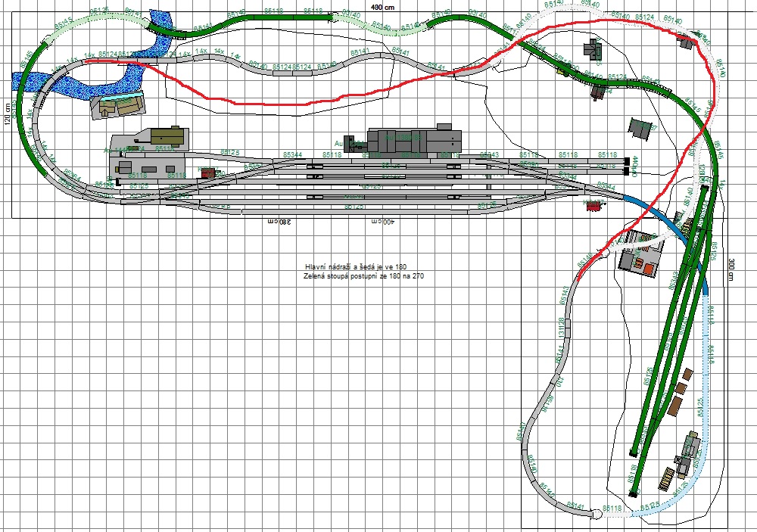Select the dark gray house at top right

point(591,50)
